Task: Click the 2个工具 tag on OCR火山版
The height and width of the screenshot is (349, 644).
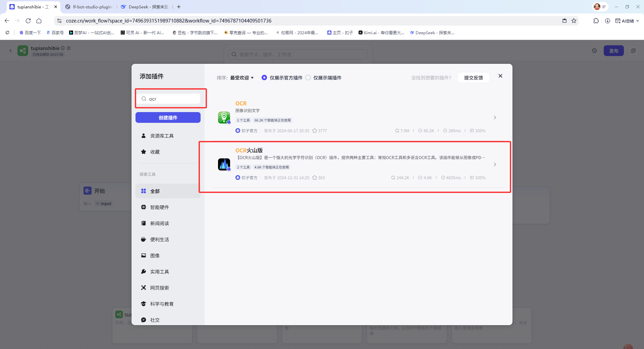Action: [x=243, y=167]
